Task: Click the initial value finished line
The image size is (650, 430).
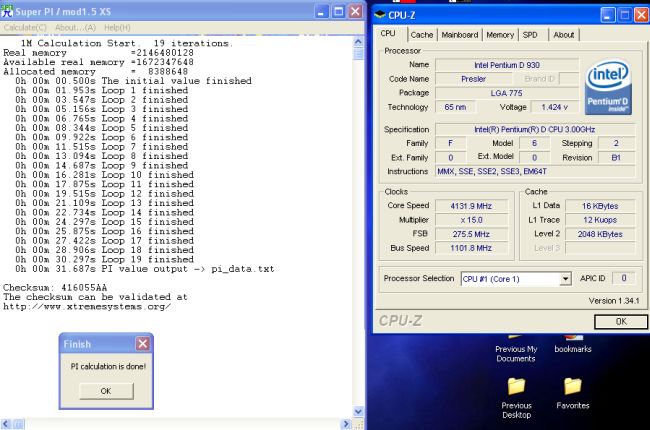Action: [133, 81]
